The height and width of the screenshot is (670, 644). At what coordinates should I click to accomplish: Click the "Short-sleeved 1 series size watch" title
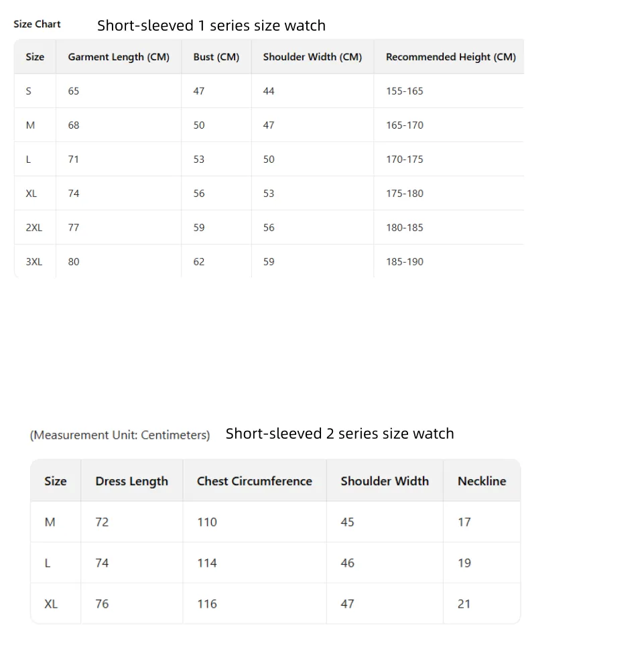211,26
